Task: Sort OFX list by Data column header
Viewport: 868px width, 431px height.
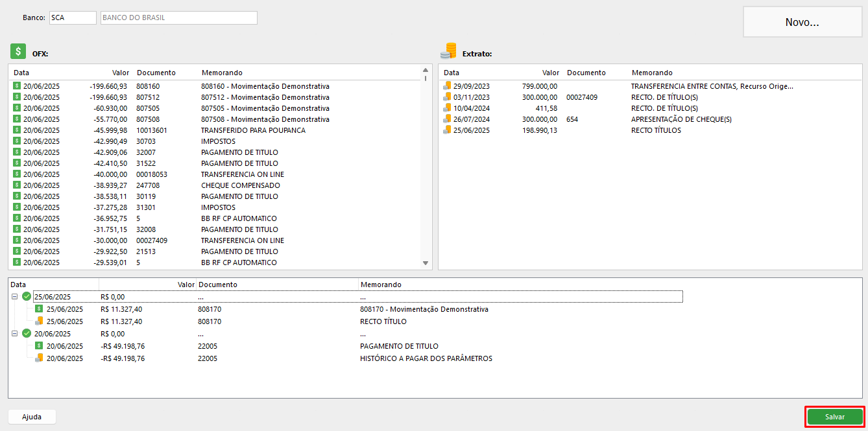Action: [21, 73]
